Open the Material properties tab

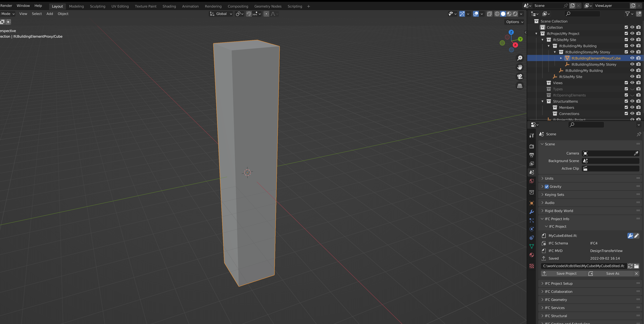click(x=532, y=255)
